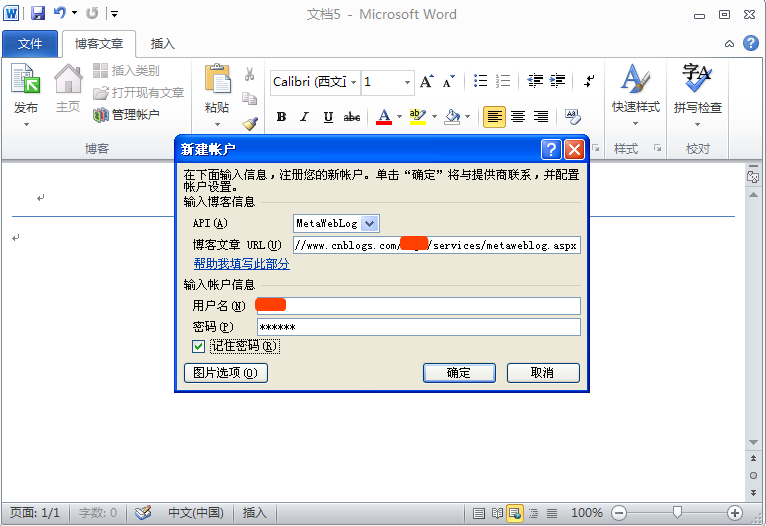Expand the font size dropdown
This screenshot has height=526, width=766.
click(407, 82)
